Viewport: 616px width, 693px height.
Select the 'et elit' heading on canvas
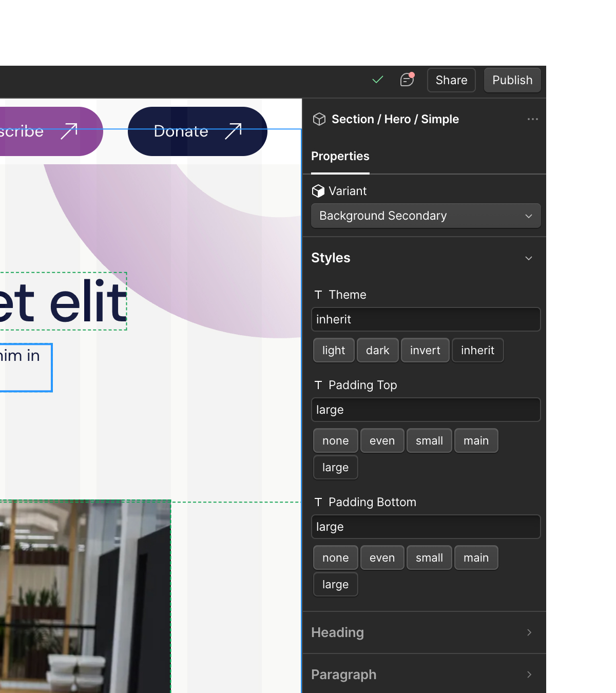pos(63,301)
